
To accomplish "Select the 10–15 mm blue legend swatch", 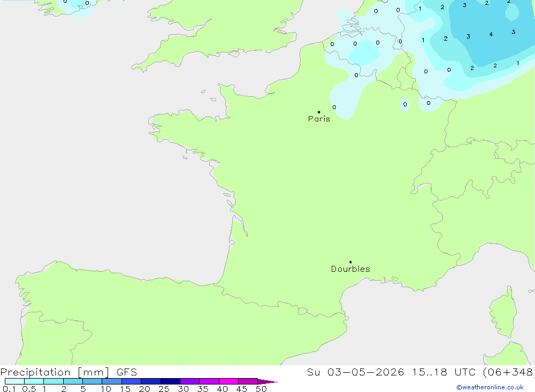I will (112, 381).
